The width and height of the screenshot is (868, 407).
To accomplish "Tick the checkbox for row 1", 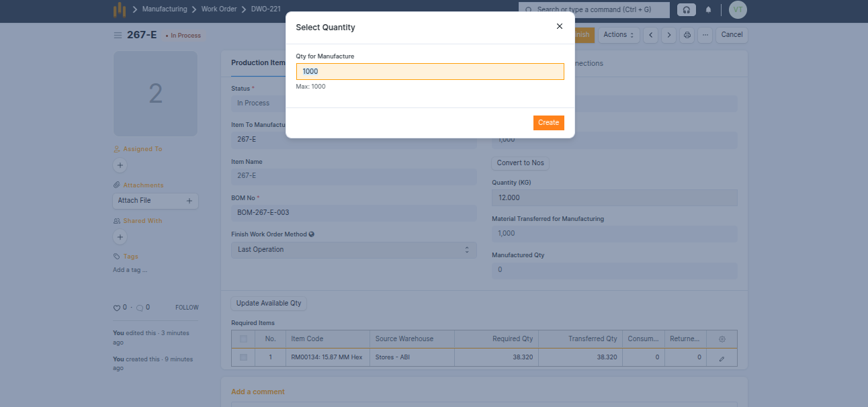I will [x=243, y=357].
